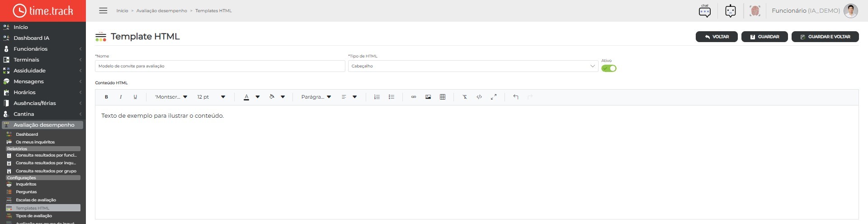The image size is (868, 224).
Task: Expand the Funcionários sidebar menu
Action: (x=43, y=49)
